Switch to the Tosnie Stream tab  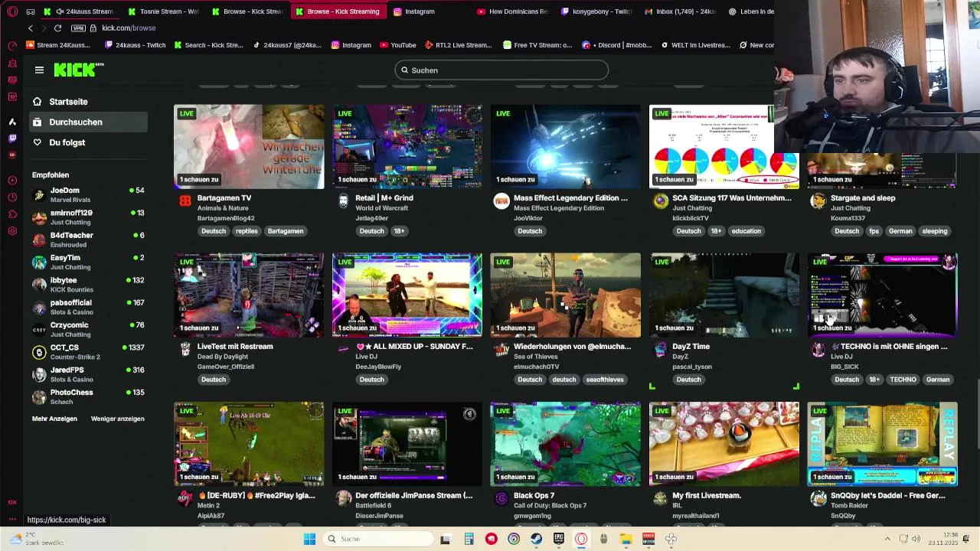click(166, 11)
